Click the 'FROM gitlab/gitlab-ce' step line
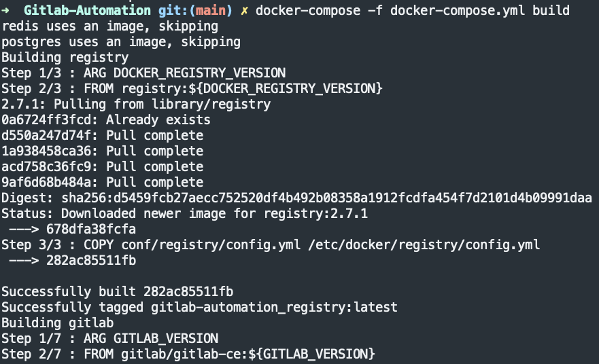This screenshot has width=599, height=364. coord(188,354)
